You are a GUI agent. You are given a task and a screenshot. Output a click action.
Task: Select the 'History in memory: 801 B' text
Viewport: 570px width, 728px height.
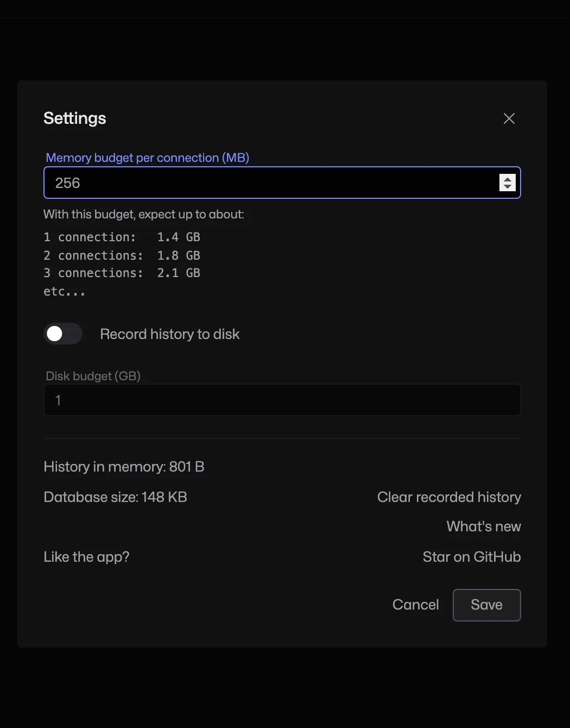tap(124, 467)
